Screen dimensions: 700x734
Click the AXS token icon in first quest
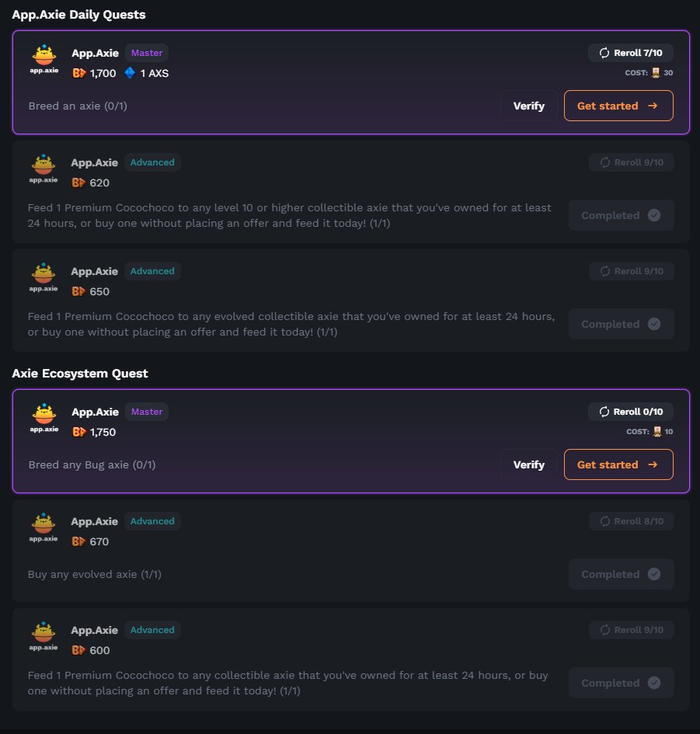130,74
